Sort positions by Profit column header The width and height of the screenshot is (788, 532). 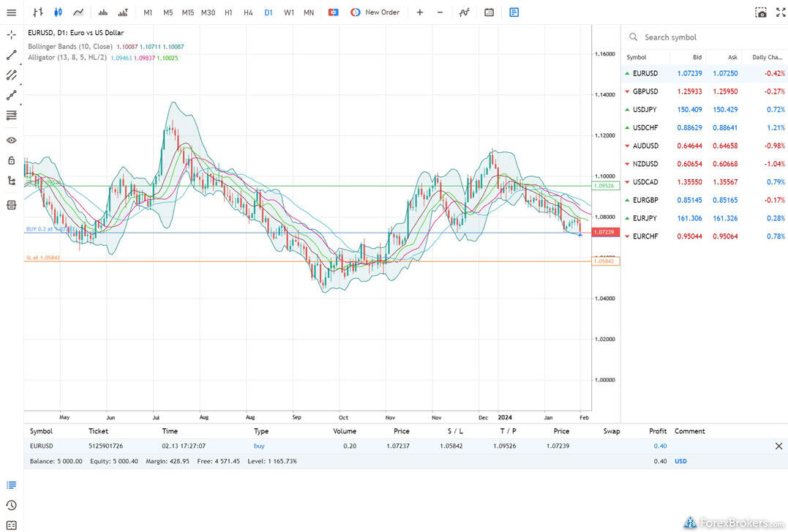(x=657, y=432)
